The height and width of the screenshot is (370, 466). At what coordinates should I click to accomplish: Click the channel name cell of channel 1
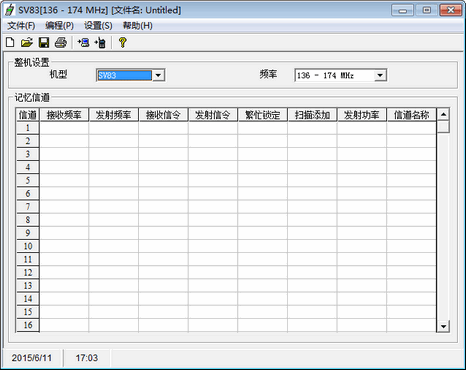click(x=411, y=128)
